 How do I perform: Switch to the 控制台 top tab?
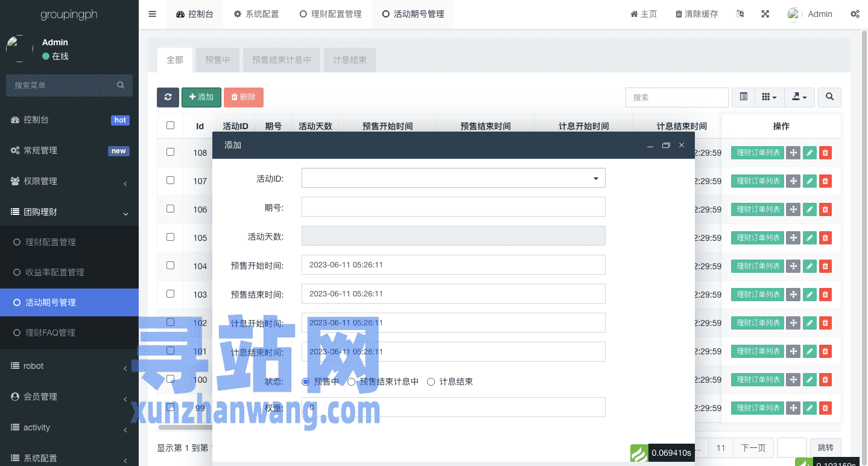click(194, 14)
